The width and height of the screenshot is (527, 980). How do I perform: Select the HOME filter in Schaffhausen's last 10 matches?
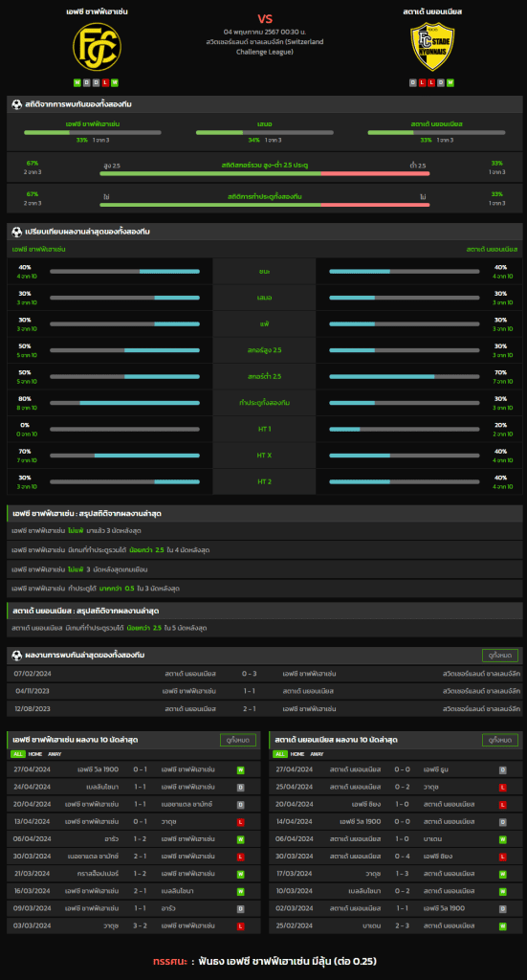click(35, 754)
